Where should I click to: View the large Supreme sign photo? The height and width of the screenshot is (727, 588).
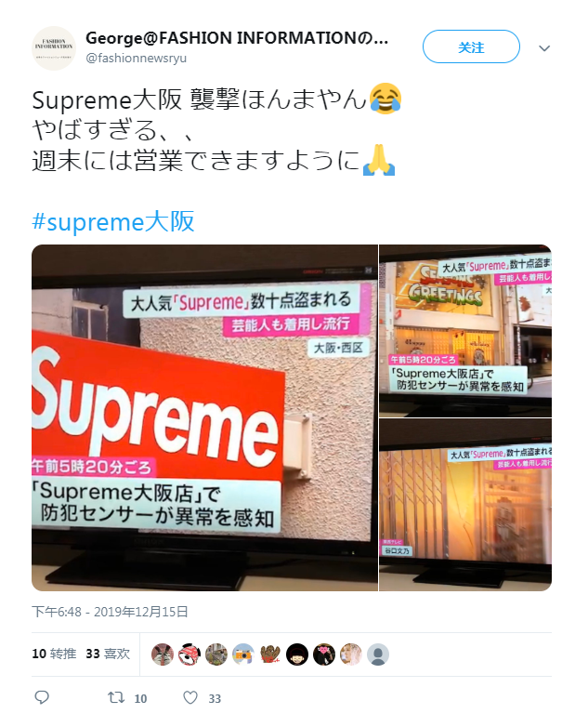pos(204,417)
